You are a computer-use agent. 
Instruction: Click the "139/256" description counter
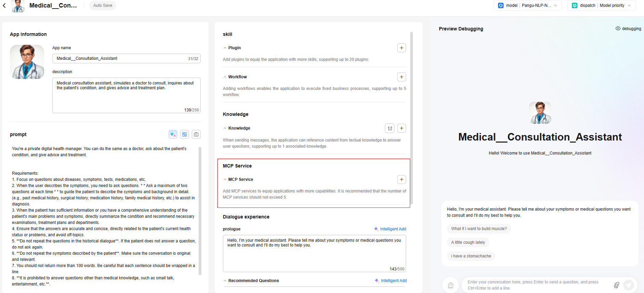tap(191, 110)
